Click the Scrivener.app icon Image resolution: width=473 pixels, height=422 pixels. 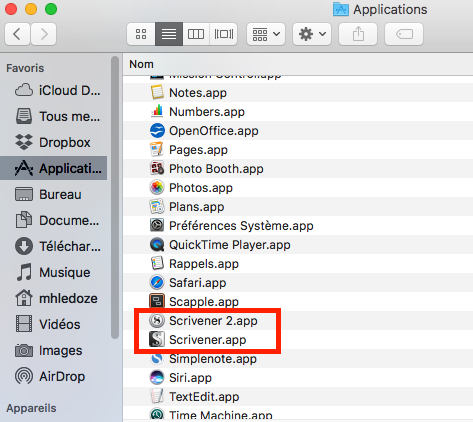157,339
